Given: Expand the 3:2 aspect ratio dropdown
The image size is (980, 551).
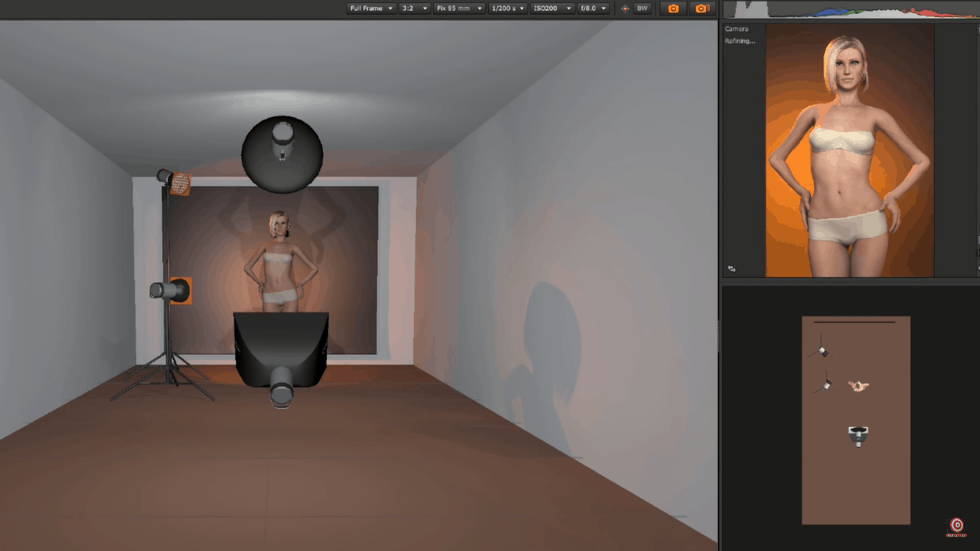Looking at the screenshot, I should click(414, 9).
